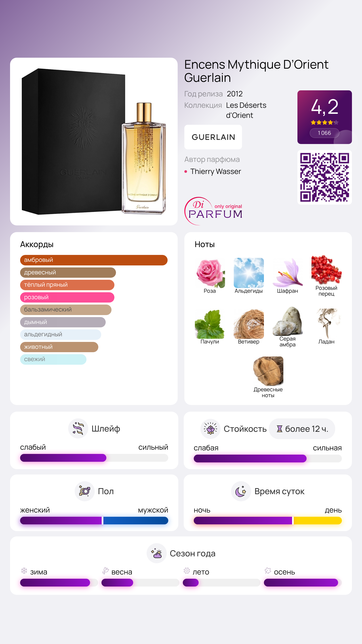Click the Сезон года weather icon
362x644 pixels.
(x=156, y=553)
